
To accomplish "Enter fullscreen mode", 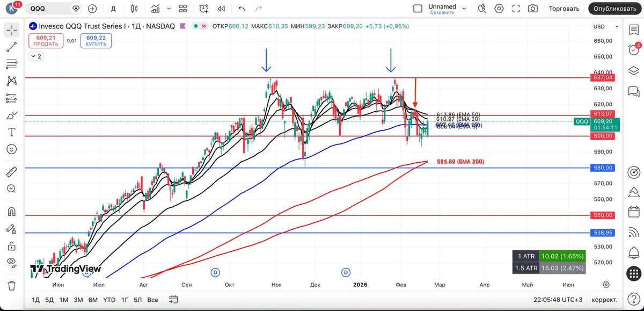I will (x=516, y=9).
